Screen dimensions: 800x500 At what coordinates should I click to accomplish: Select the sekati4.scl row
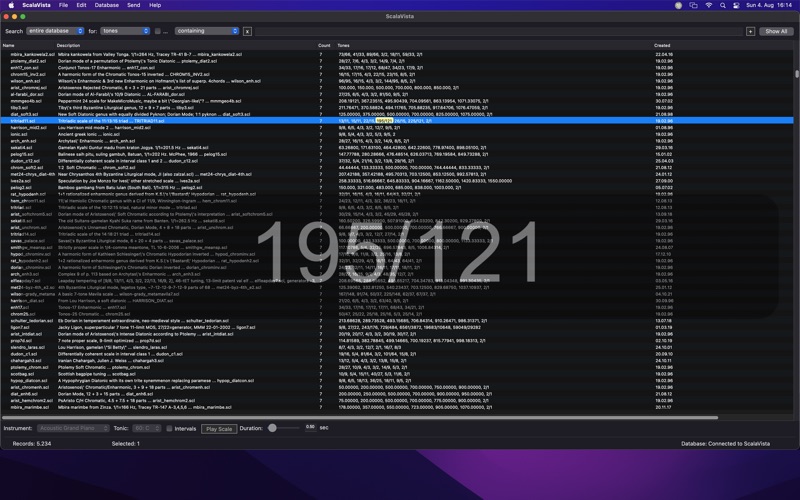397,147
